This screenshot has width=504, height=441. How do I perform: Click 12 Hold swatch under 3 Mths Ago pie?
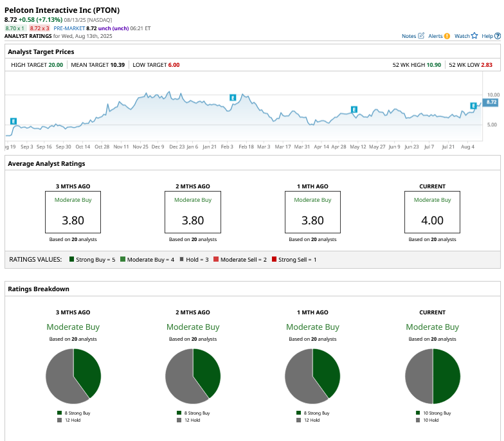pyautogui.click(x=59, y=420)
